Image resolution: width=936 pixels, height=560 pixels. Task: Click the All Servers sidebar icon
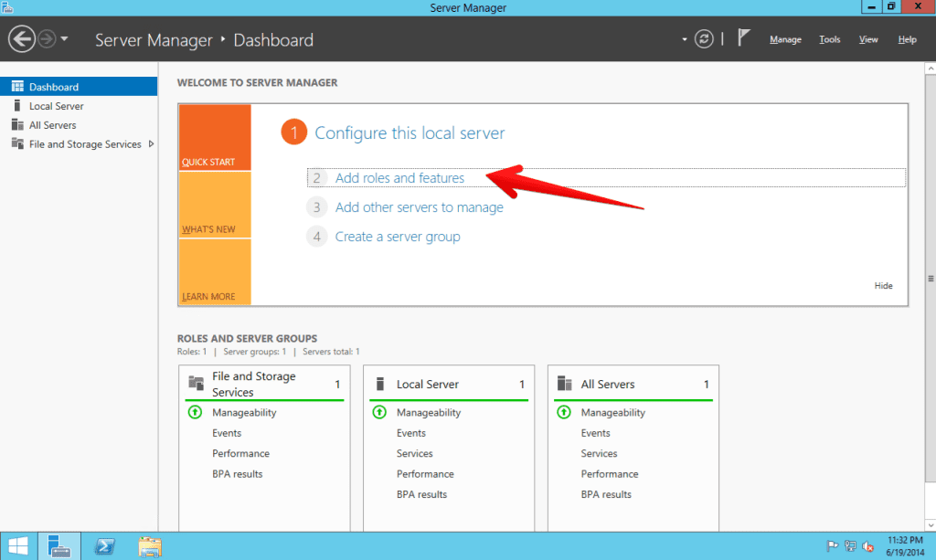pos(17,124)
